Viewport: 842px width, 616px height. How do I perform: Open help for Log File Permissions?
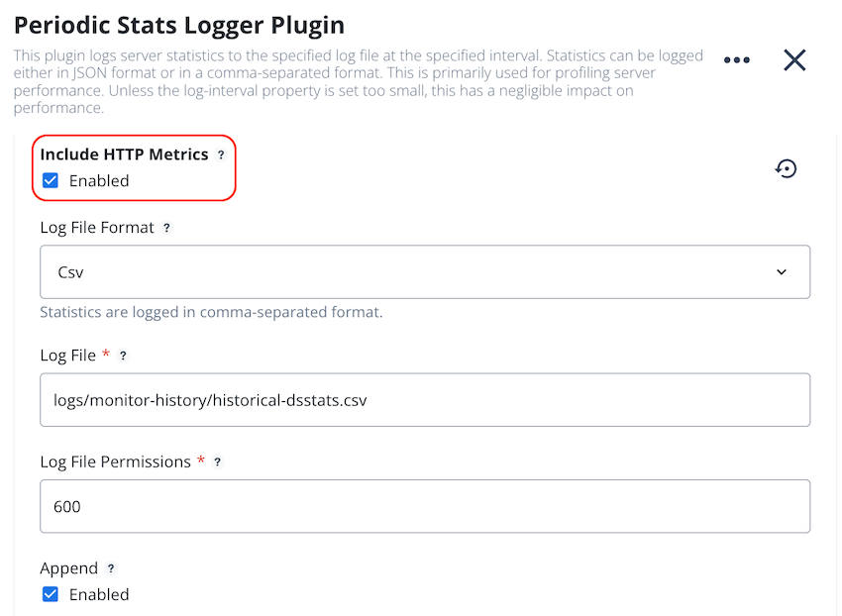click(x=218, y=461)
